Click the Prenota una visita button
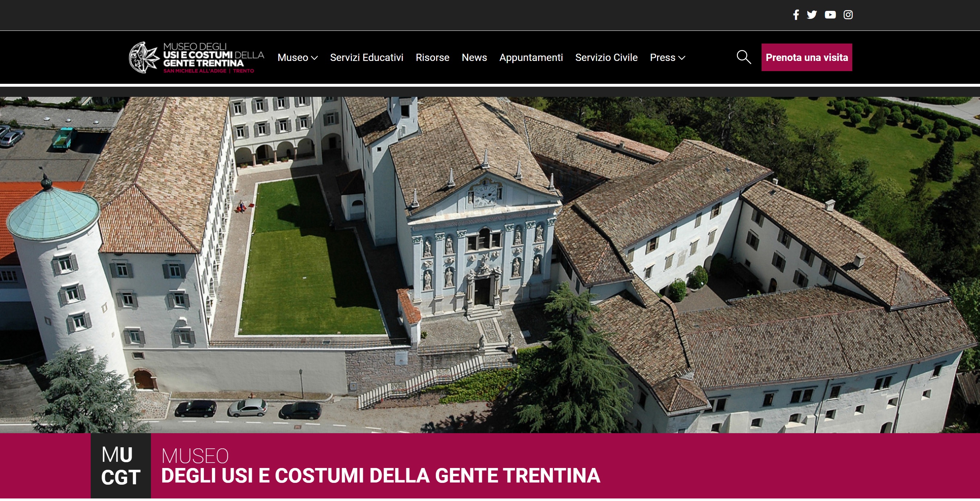Screen dimensions: 980x501 [807, 57]
